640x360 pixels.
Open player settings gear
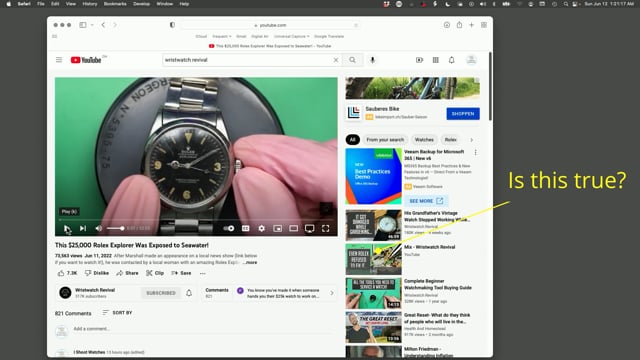262,229
